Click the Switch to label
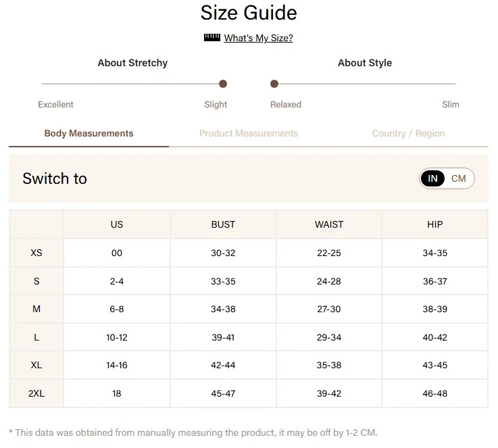Image resolution: width=498 pixels, height=448 pixels. 55,178
